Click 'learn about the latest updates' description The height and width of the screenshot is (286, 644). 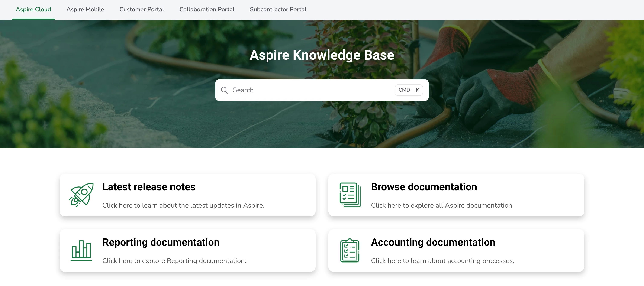pos(183,205)
